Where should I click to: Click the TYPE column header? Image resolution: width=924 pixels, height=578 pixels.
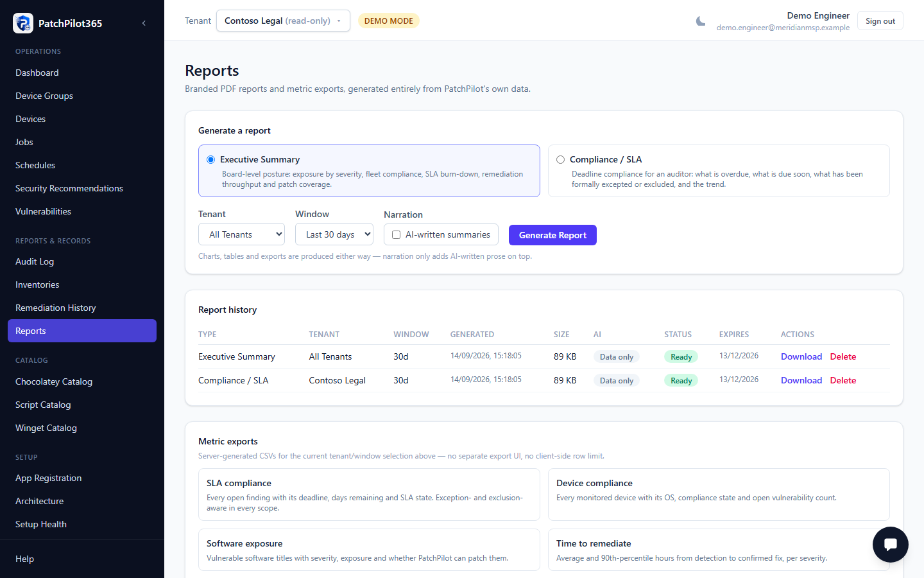click(x=207, y=335)
